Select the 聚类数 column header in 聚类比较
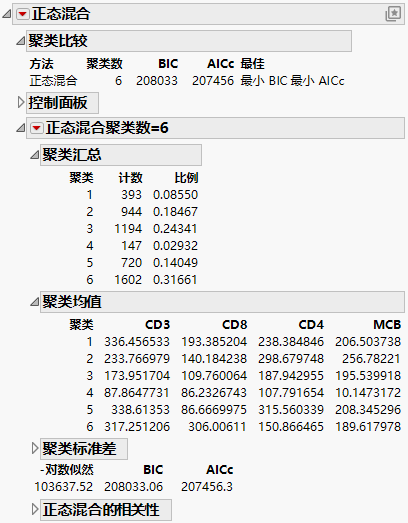The width and height of the screenshot is (408, 523). (x=105, y=64)
